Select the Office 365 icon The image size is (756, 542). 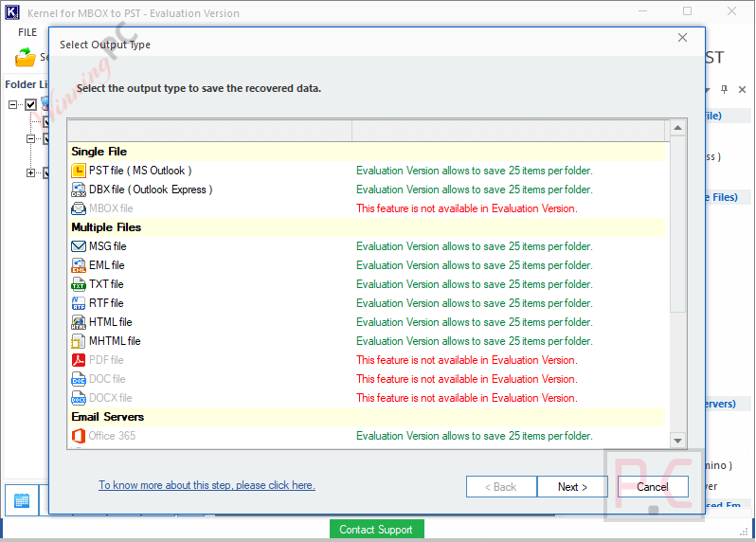click(79, 436)
